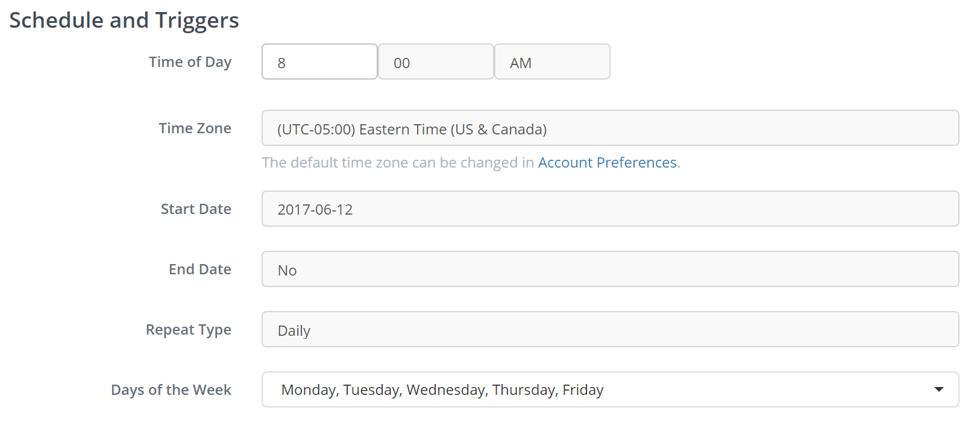Screen dimensions: 980x422
Task: Expand the Days of the Week dropdown
Action: [610, 390]
